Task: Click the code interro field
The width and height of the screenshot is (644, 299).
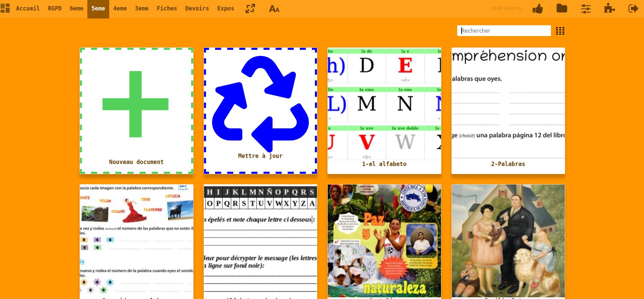Action: coord(506,8)
